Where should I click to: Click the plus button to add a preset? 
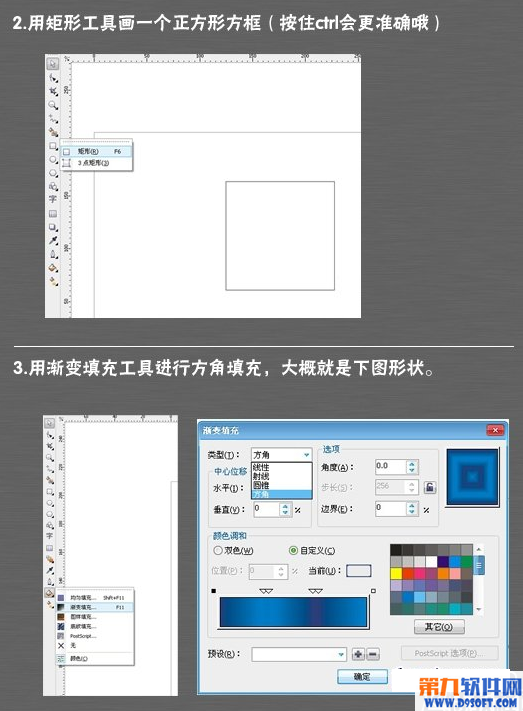(358, 654)
